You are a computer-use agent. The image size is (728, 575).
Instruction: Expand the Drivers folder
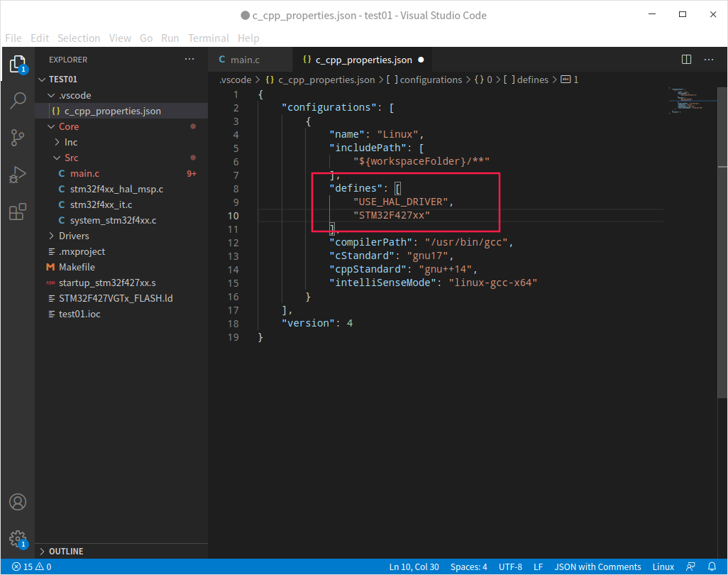click(52, 236)
